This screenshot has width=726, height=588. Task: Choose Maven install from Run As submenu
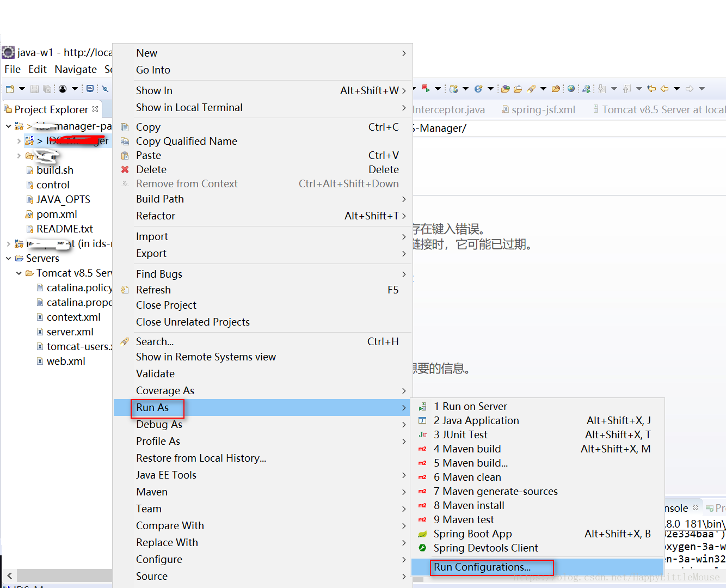[x=537, y=505]
